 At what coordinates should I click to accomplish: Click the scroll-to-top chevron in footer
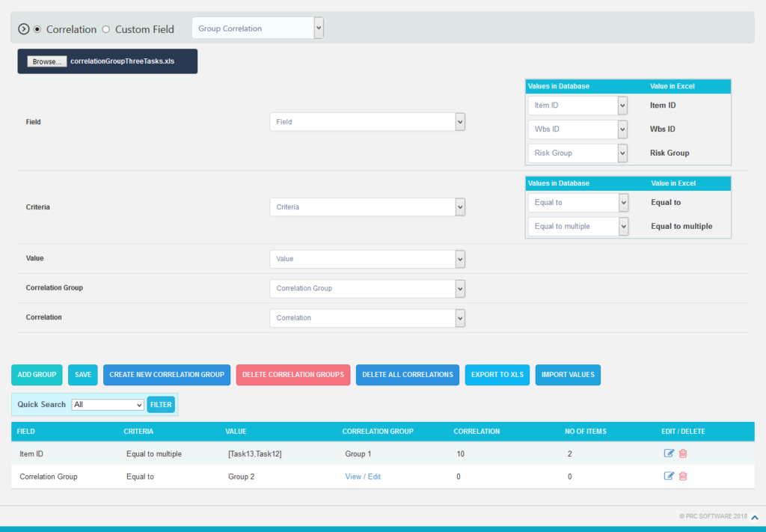(x=756, y=517)
